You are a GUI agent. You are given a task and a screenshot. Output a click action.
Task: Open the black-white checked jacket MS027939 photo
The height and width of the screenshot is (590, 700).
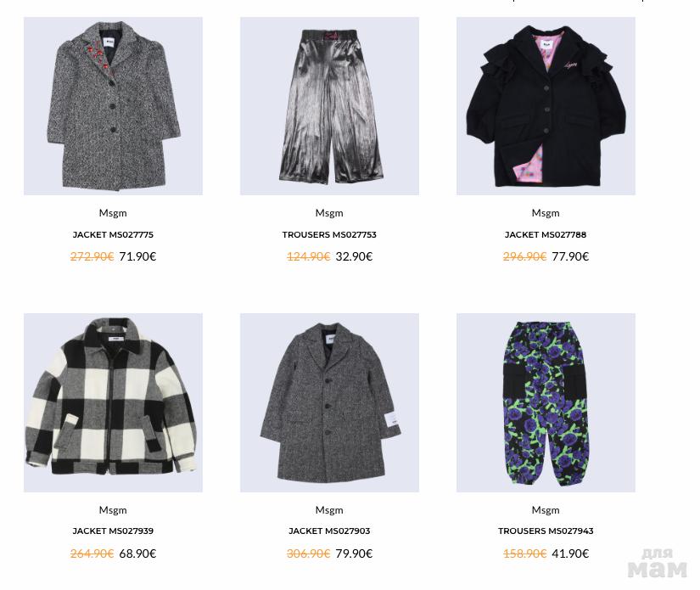[x=113, y=402]
